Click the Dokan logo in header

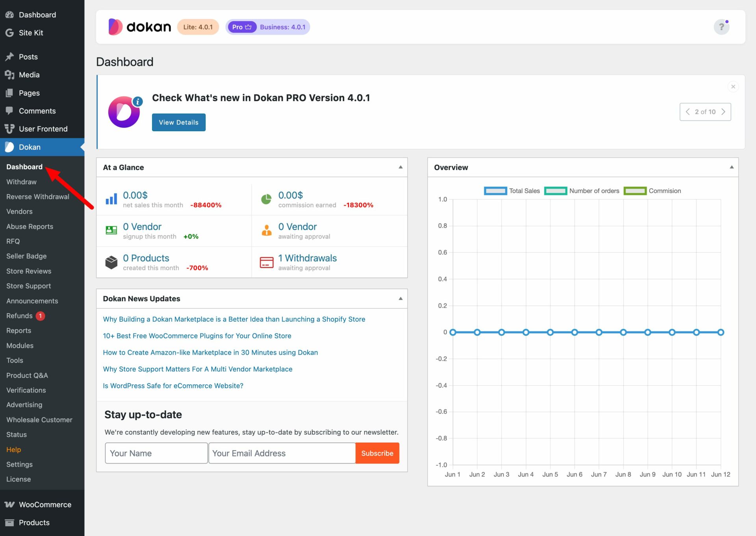click(x=139, y=27)
